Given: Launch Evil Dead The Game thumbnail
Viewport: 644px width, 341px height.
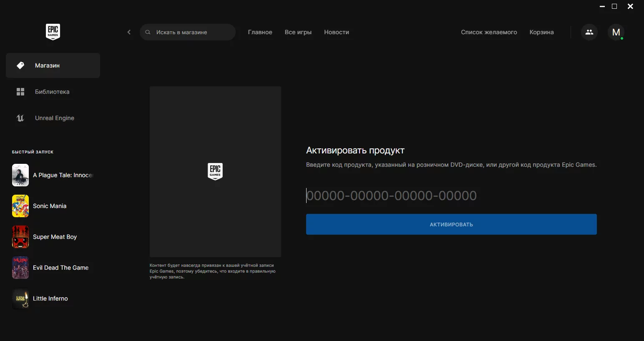Looking at the screenshot, I should pos(20,268).
